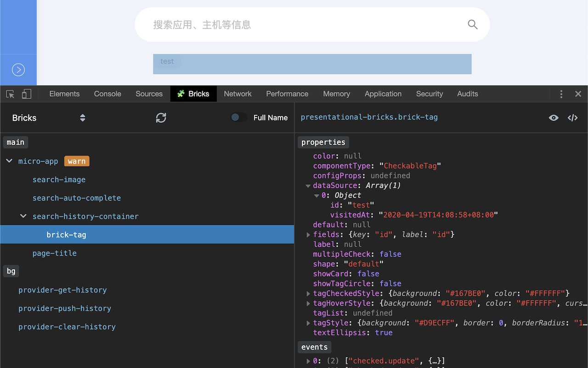Open code view with the </> icon
Image resolution: width=588 pixels, height=368 pixels.
coord(572,117)
